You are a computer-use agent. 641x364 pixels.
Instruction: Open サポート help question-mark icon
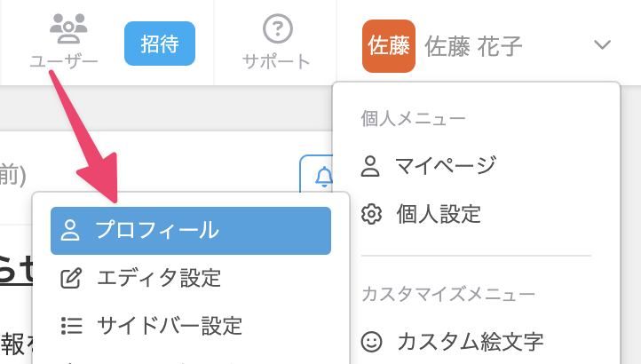pyautogui.click(x=277, y=28)
